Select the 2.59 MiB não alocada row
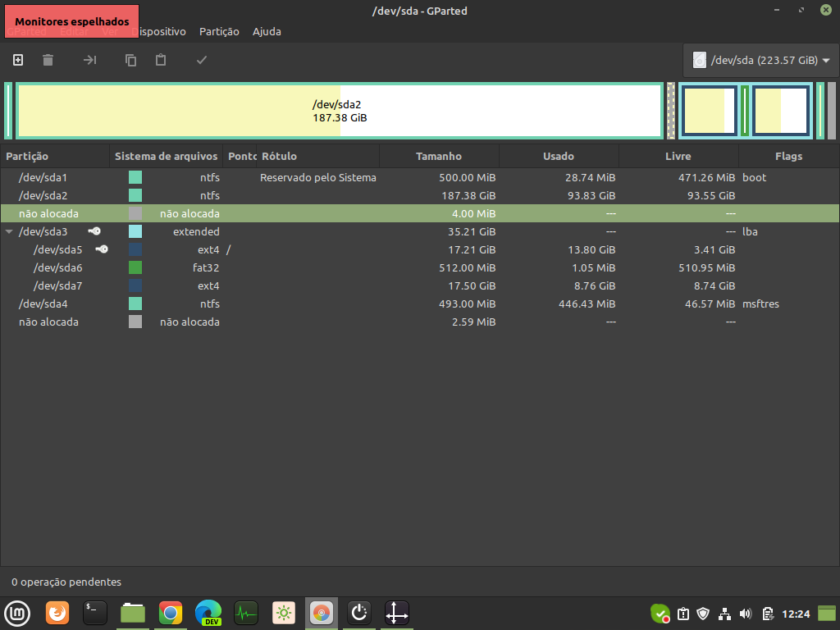 point(420,322)
